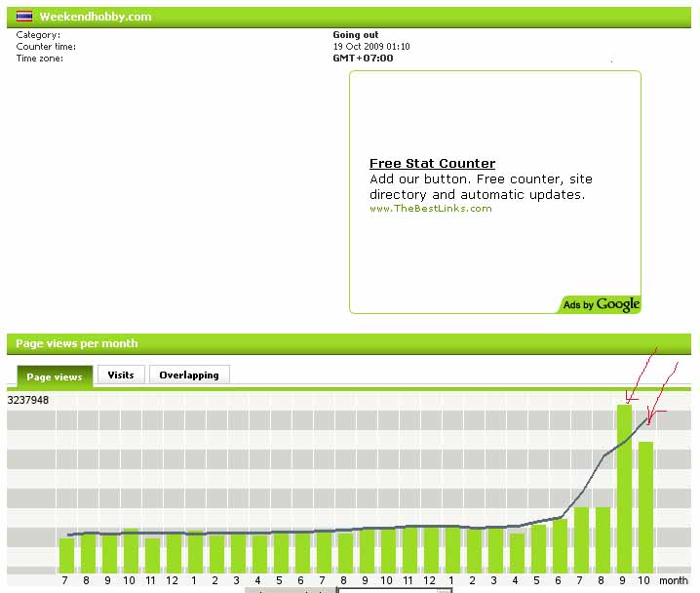The width and height of the screenshot is (700, 593).
Task: Open the Overlapping tab
Action: tap(189, 375)
